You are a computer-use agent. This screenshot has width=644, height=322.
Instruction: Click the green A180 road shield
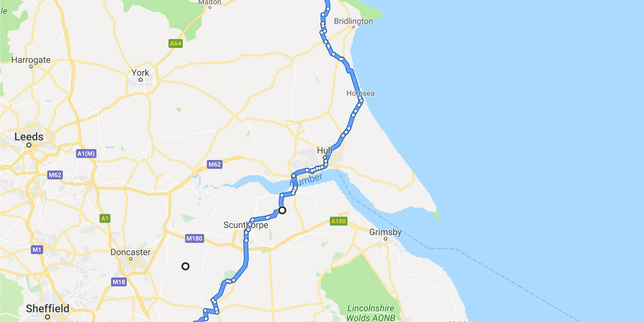tap(338, 222)
